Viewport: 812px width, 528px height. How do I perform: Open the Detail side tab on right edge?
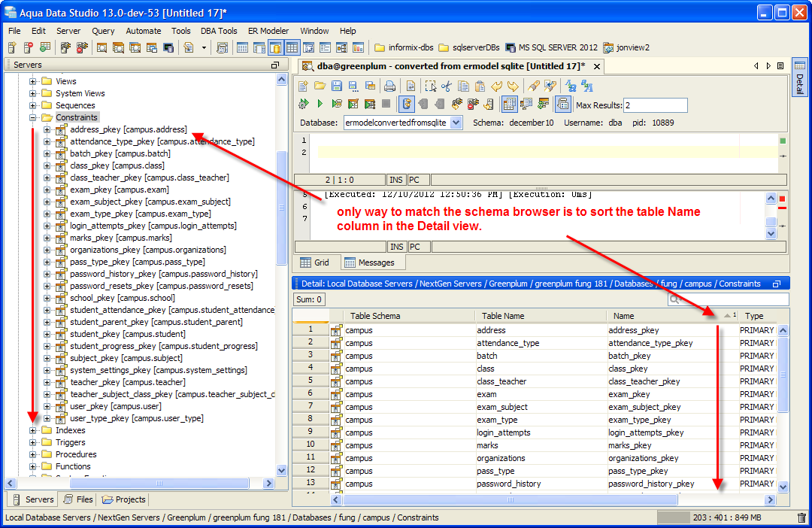[x=800, y=77]
